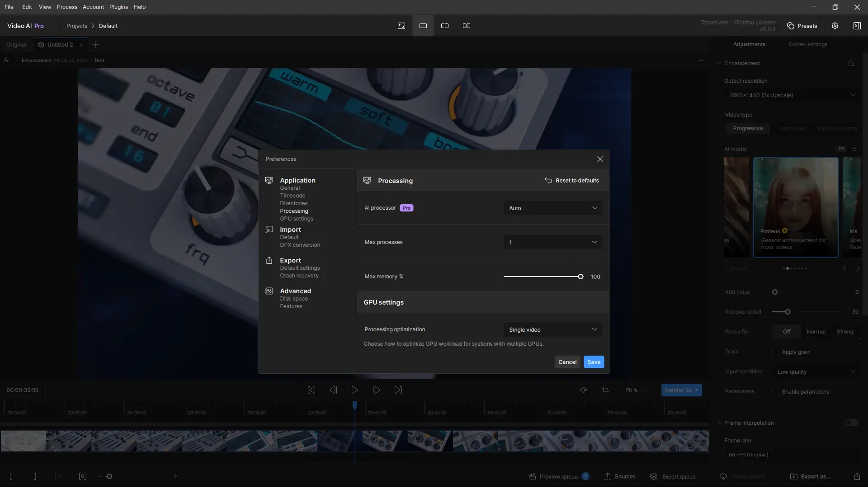Toggle the right side panel icon

(857, 26)
